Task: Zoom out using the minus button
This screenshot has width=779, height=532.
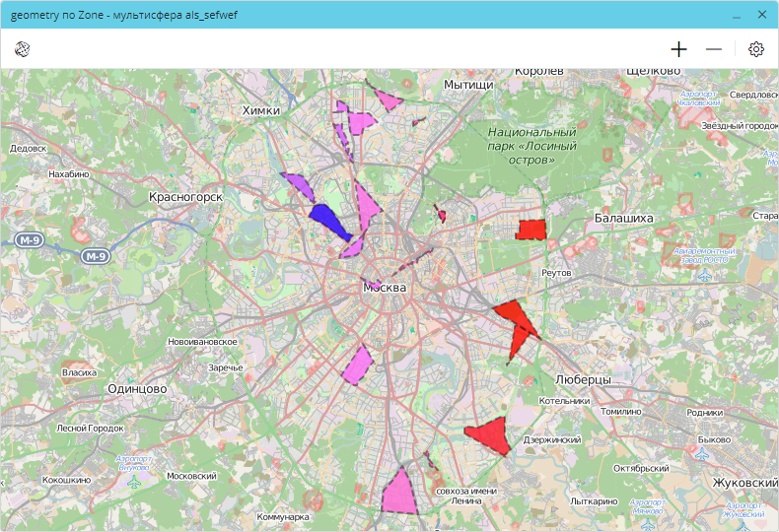Action: 714,49
